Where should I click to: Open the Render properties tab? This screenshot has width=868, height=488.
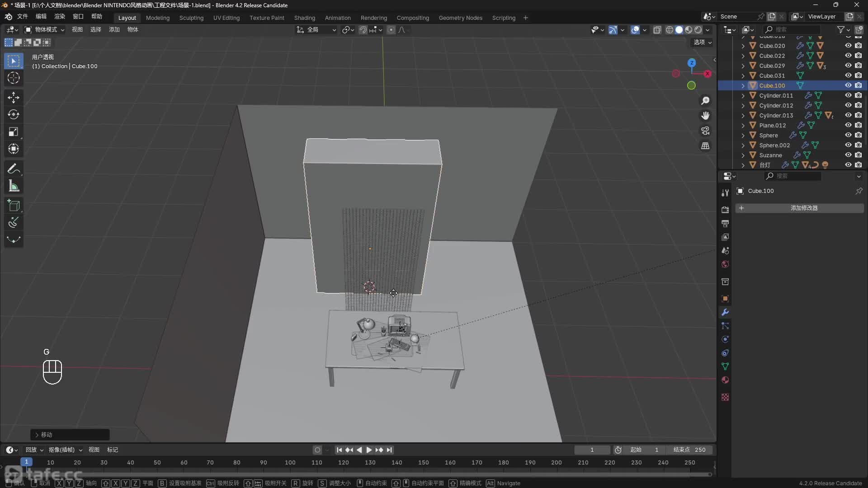[x=725, y=210]
